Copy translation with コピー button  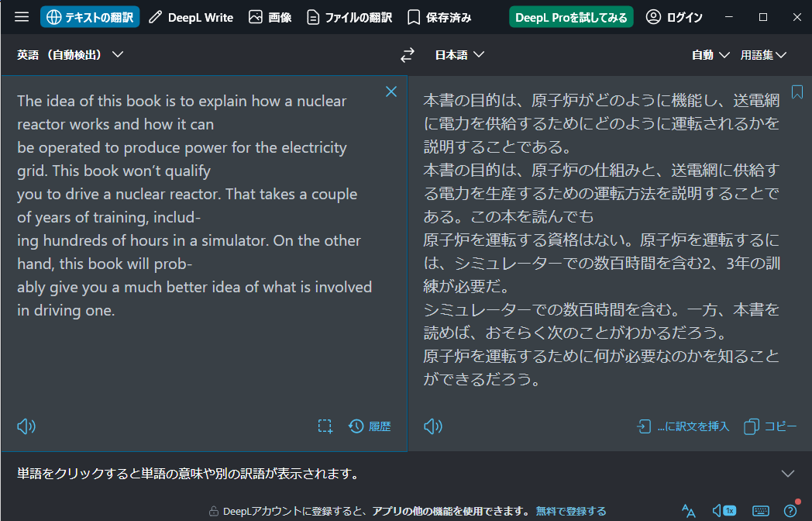(770, 426)
